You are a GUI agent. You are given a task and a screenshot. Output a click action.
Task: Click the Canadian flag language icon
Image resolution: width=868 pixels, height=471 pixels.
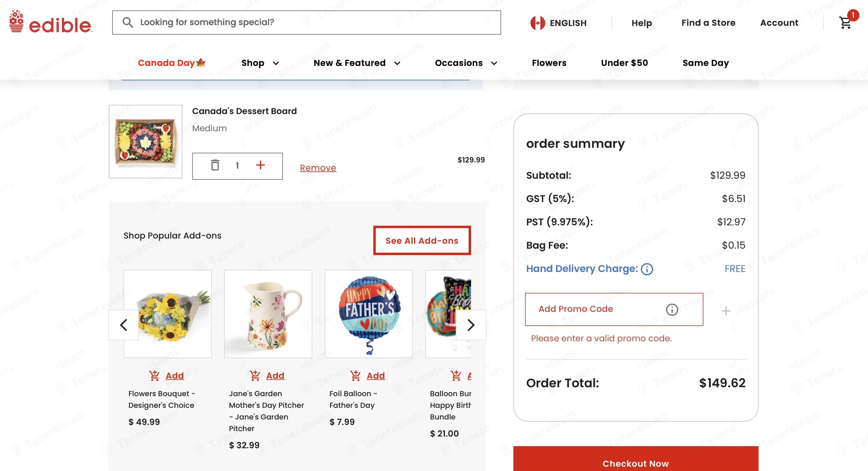(538, 23)
